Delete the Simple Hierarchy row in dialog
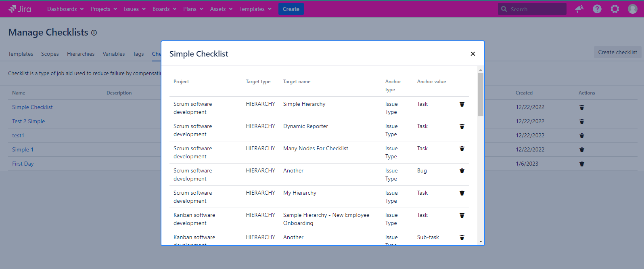Screen dimensions: 644x269 click(x=462, y=104)
